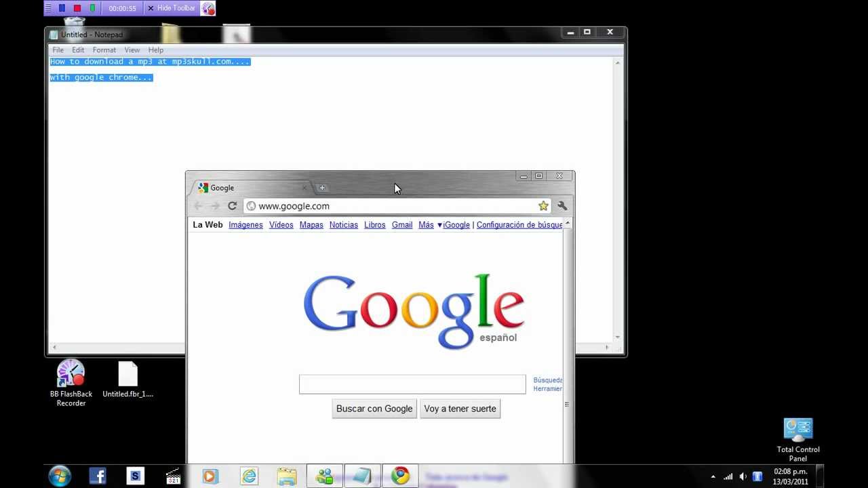Click the Google Chrome taskbar icon
Screen dimensions: 868x488
click(x=400, y=476)
